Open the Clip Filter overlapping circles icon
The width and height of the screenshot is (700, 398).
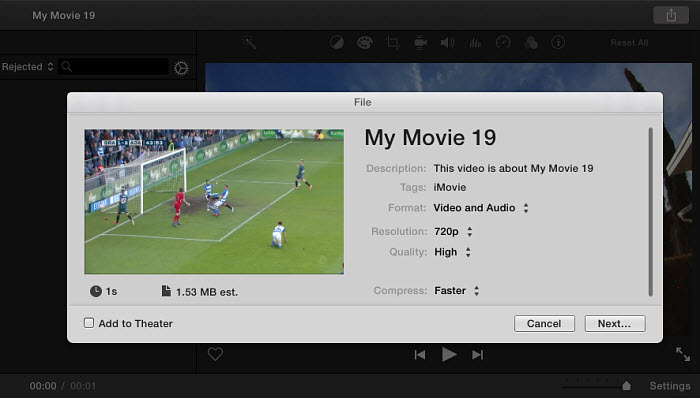point(531,43)
